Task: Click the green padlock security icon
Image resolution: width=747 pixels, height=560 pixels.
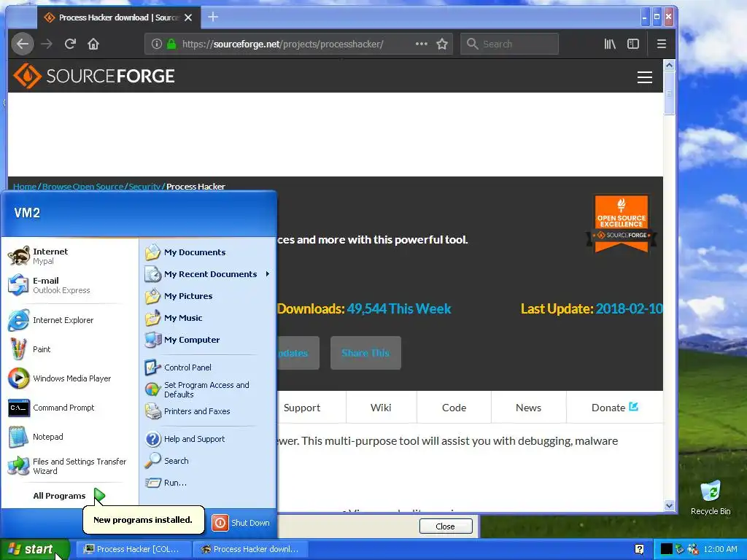Action: click(171, 44)
